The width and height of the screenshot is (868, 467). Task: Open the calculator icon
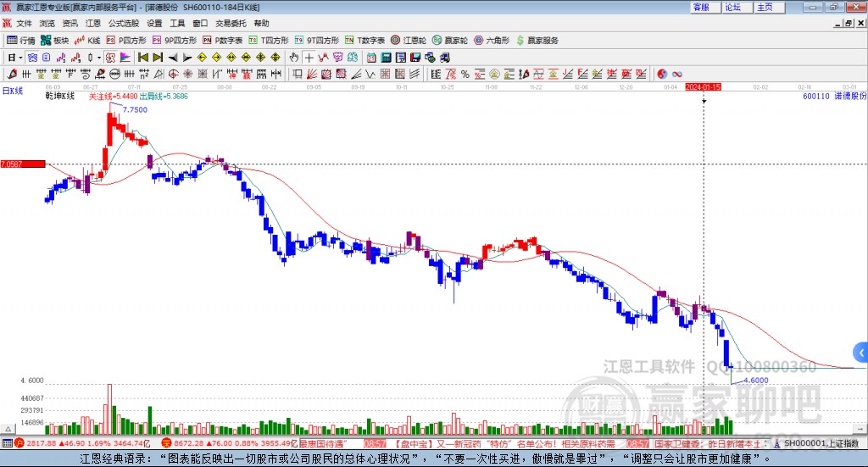pyautogui.click(x=387, y=58)
